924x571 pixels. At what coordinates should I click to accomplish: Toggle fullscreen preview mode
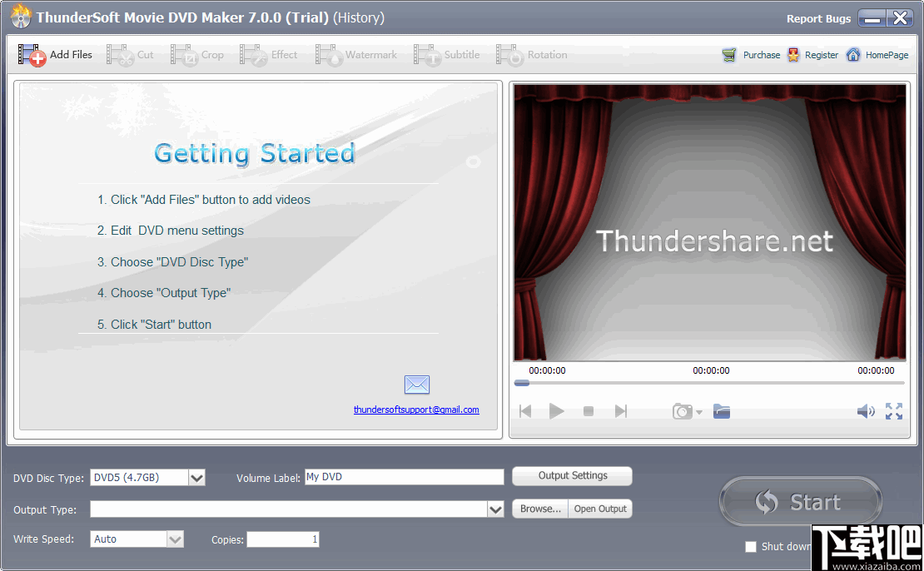click(894, 410)
